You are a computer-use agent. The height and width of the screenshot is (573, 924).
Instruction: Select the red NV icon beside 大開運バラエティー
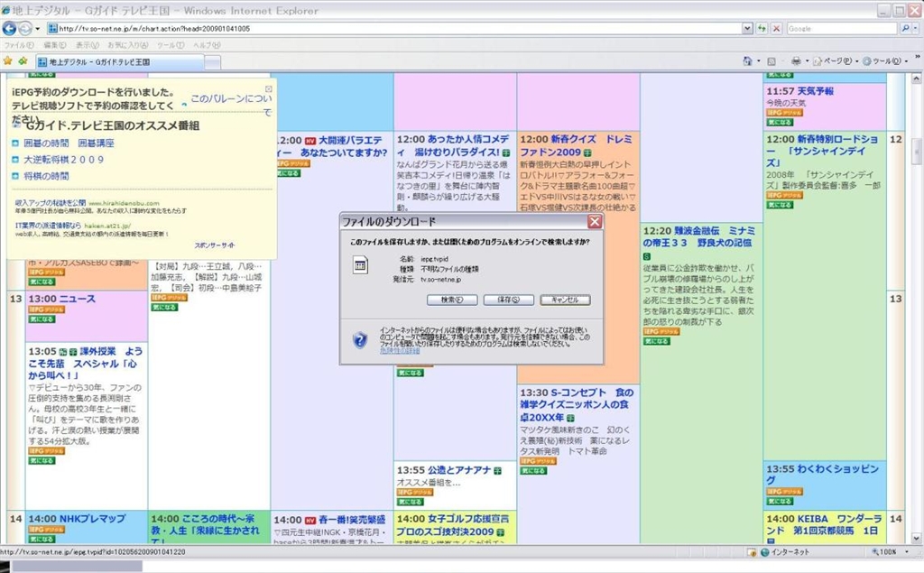pos(310,141)
